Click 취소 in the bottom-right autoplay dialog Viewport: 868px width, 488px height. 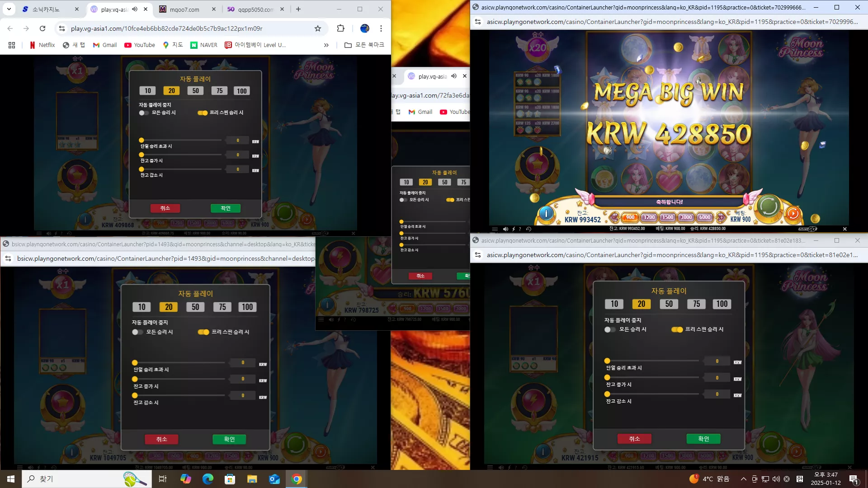634,439
